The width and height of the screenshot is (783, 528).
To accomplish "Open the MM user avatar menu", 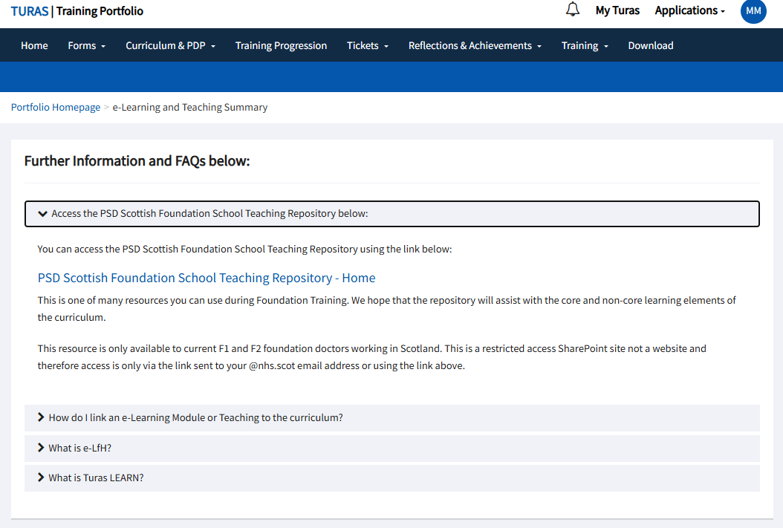I will point(753,10).
